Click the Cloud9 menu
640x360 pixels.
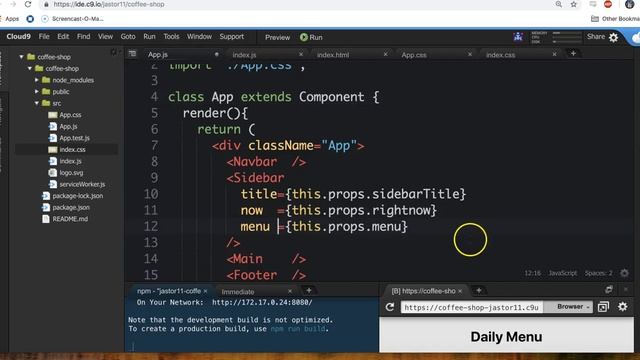18,37
